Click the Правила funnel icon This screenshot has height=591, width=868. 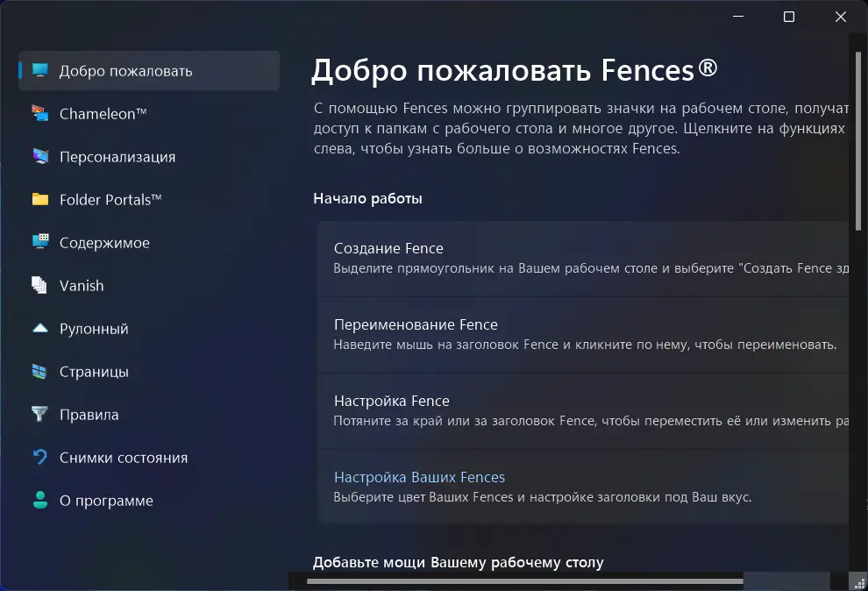pos(39,414)
